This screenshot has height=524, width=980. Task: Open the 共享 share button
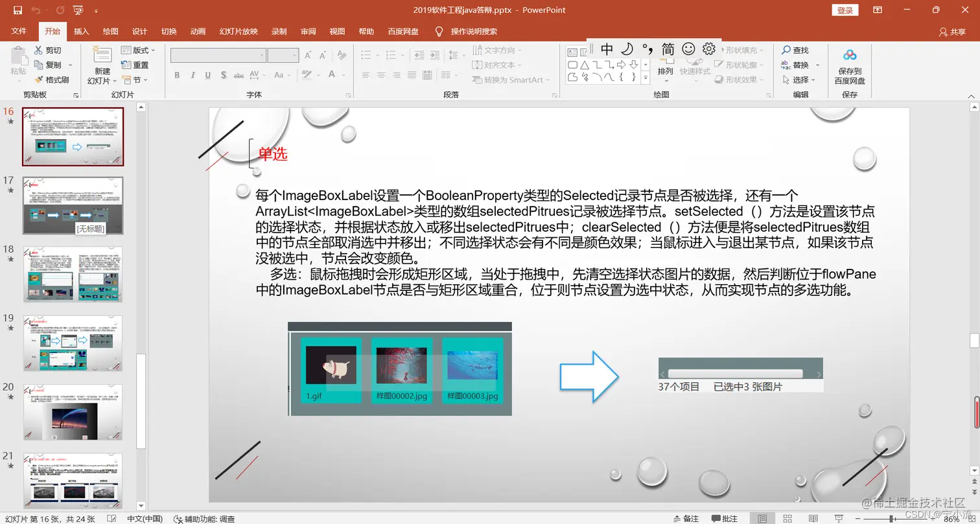pyautogui.click(x=952, y=31)
